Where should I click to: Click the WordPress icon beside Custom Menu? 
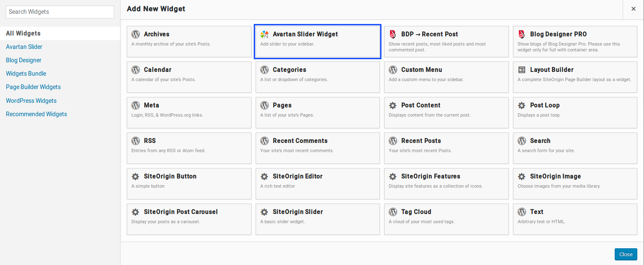click(x=393, y=70)
